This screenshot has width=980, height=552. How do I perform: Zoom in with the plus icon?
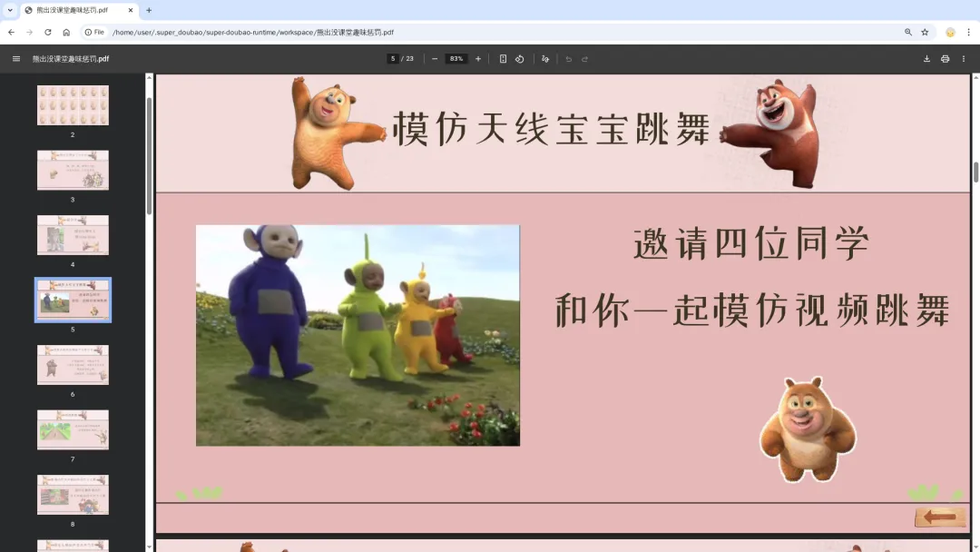click(478, 59)
